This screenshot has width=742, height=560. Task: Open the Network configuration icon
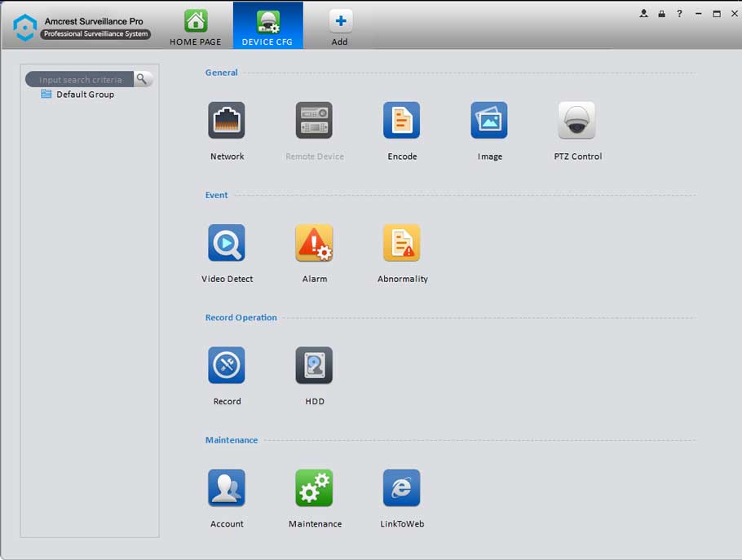click(x=227, y=121)
